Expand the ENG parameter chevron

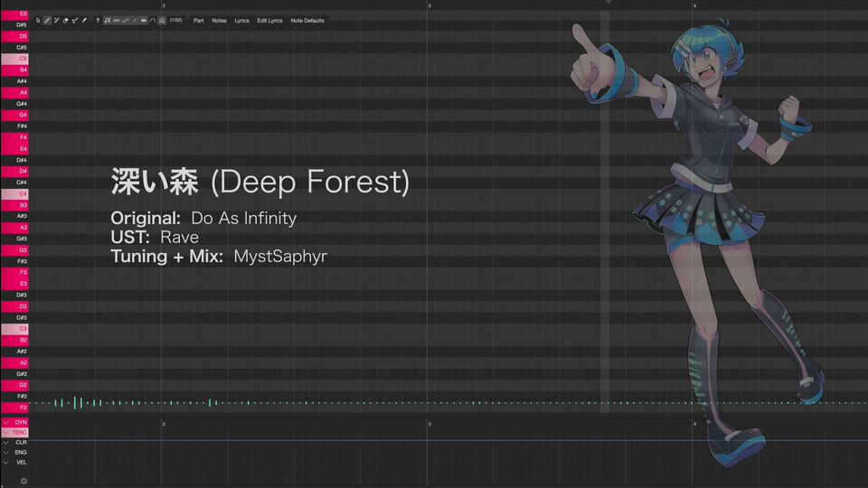click(5, 452)
